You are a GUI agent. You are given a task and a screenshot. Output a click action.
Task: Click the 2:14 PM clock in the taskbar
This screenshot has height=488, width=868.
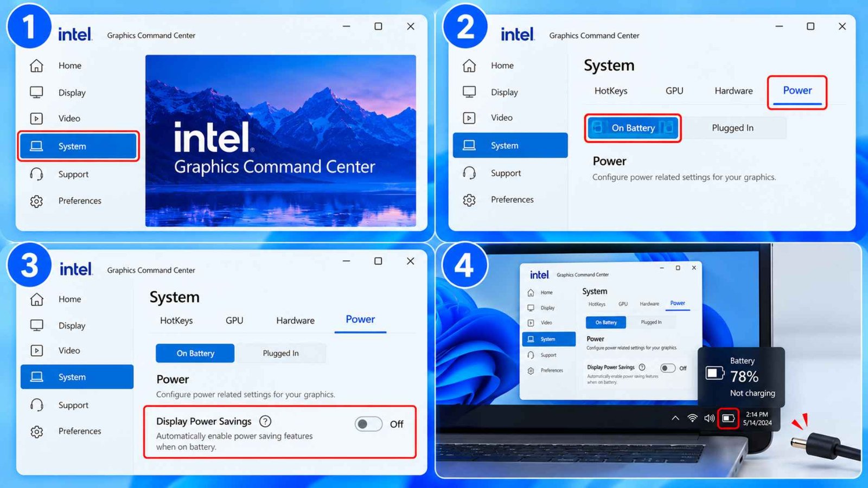(757, 415)
